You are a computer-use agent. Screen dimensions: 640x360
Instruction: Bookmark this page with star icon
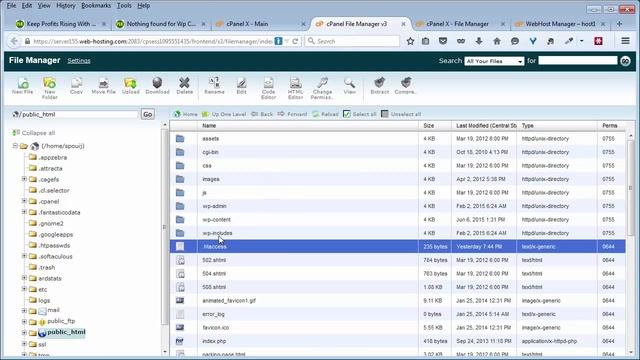[x=410, y=41]
